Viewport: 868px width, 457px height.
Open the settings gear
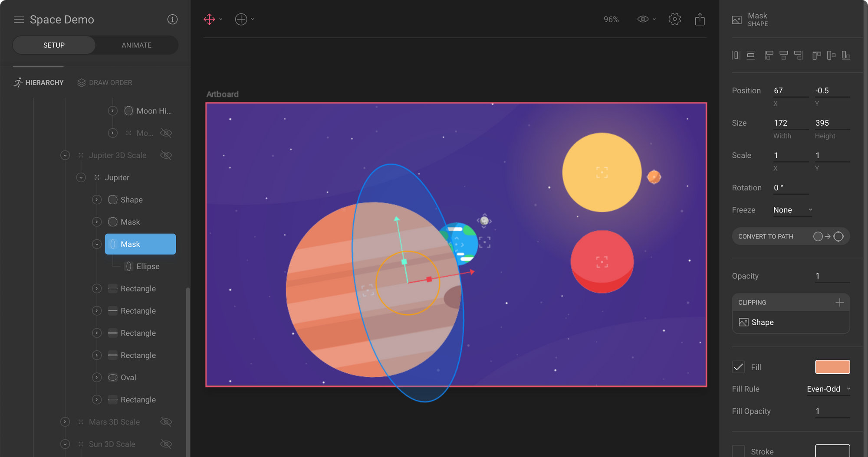675,19
